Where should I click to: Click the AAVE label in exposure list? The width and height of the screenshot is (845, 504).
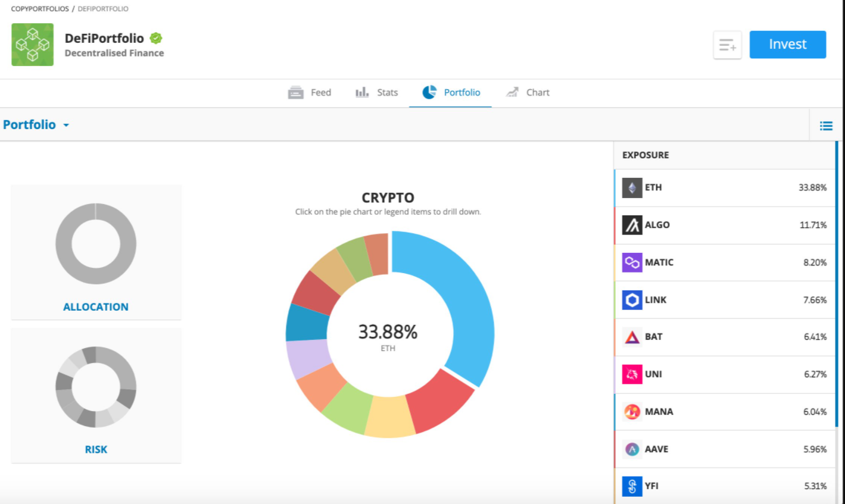(x=657, y=449)
